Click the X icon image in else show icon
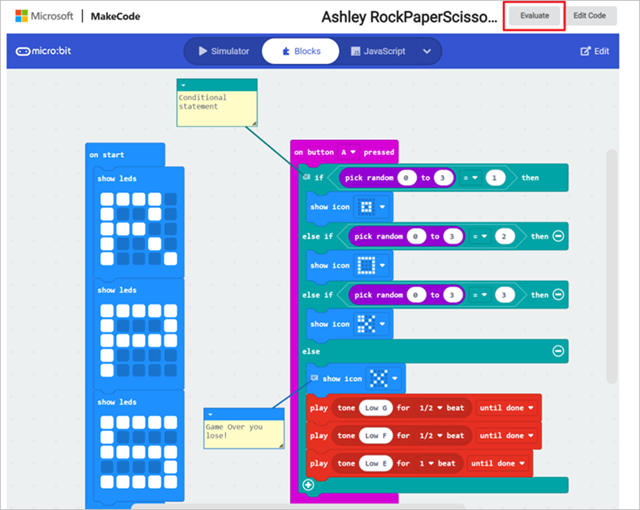This screenshot has width=640, height=510. (378, 378)
